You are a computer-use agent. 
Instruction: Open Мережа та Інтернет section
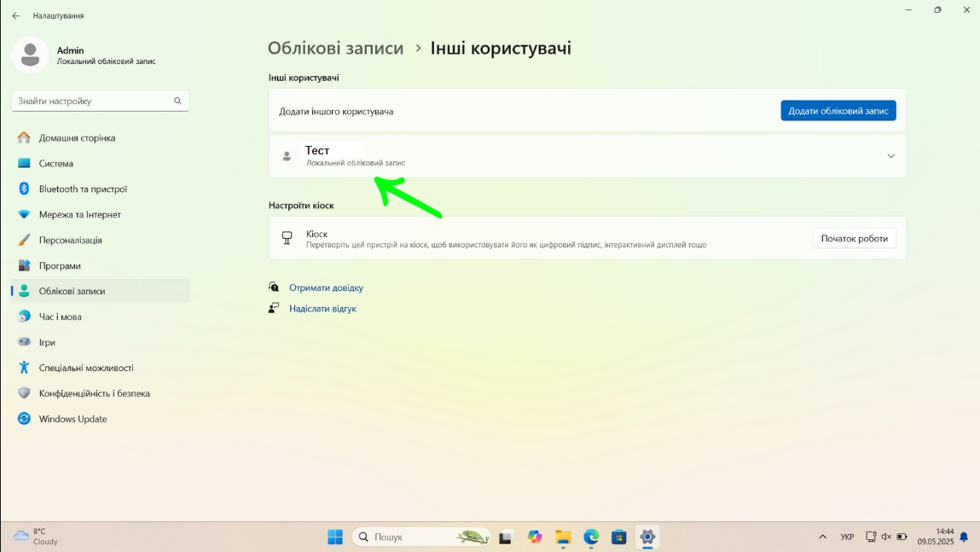point(79,215)
